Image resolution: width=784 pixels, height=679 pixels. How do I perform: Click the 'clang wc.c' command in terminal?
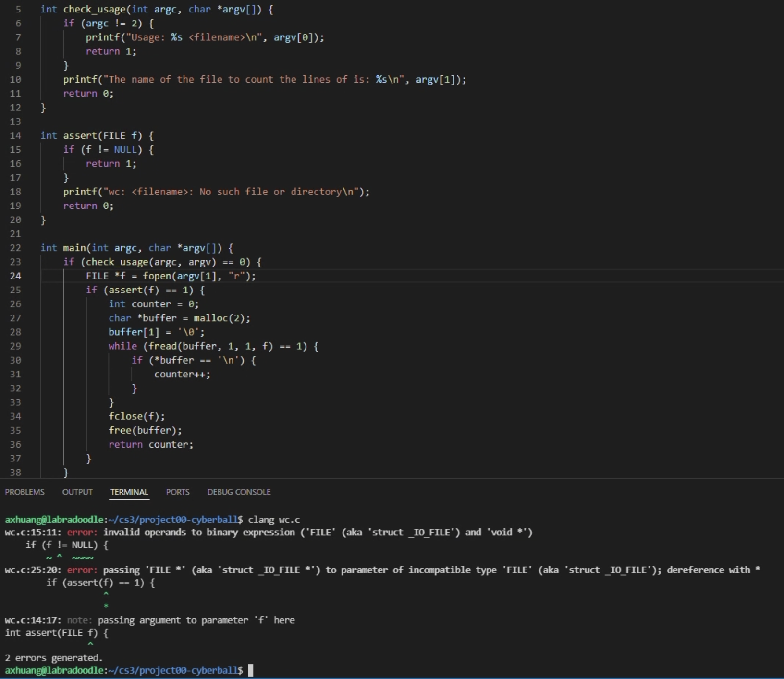pos(273,520)
